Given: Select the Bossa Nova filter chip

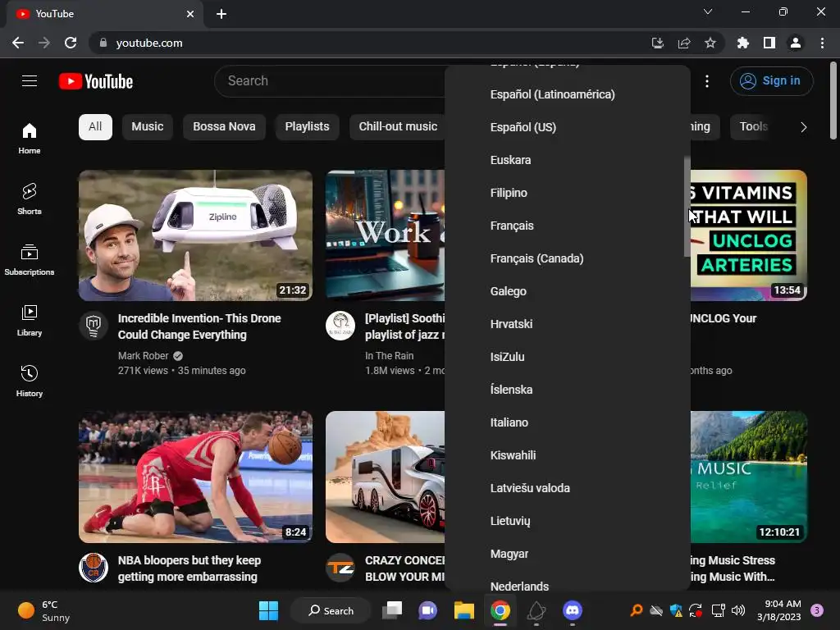Looking at the screenshot, I should click(x=224, y=127).
